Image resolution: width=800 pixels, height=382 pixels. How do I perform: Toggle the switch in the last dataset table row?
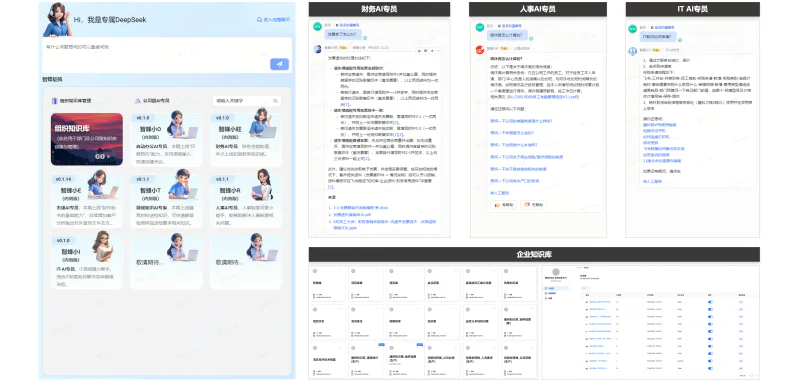[710, 367]
